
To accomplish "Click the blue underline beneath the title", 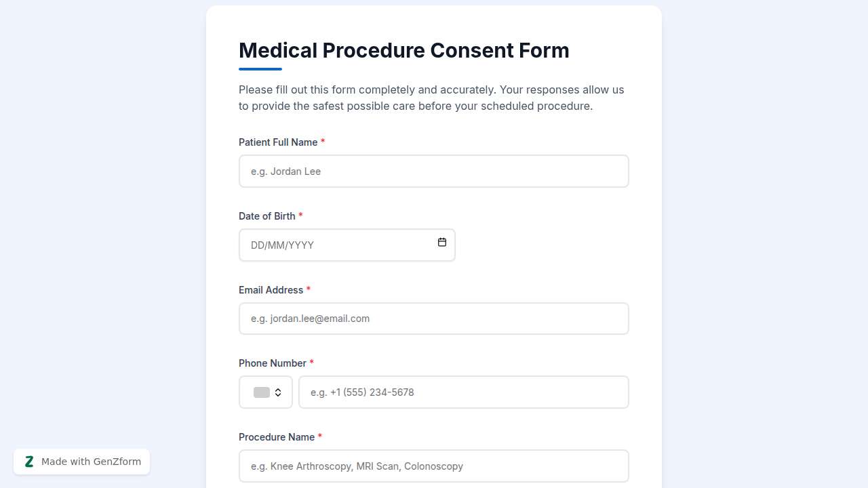I will coord(260,69).
